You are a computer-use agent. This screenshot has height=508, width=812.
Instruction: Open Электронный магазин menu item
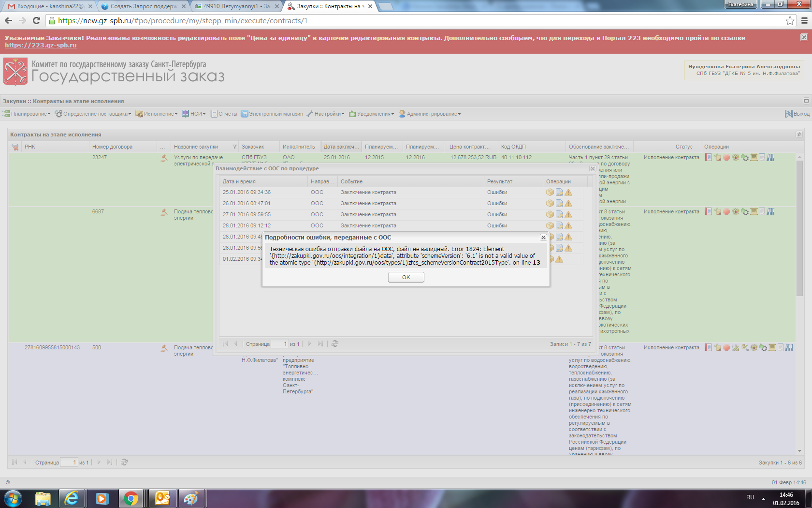[272, 114]
